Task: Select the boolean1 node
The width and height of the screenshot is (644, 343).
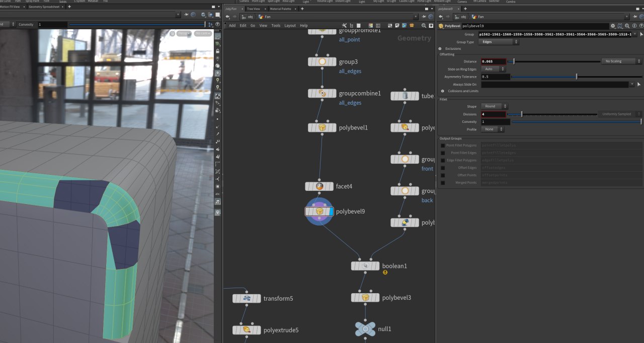Action: click(x=365, y=266)
